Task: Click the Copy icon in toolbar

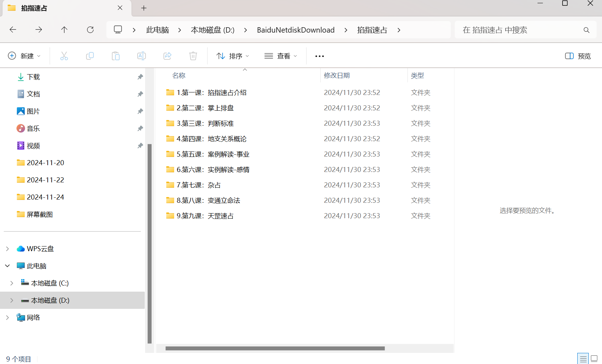Action: point(90,56)
